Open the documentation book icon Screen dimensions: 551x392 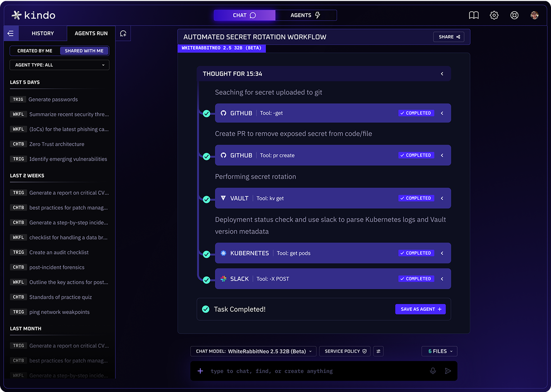click(x=474, y=15)
